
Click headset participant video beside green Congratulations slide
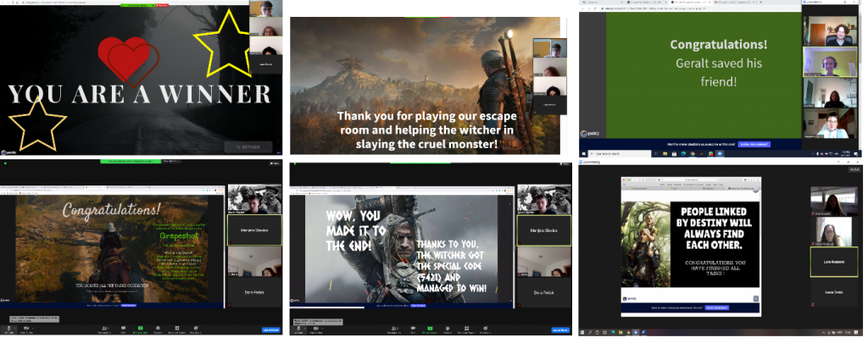830,62
